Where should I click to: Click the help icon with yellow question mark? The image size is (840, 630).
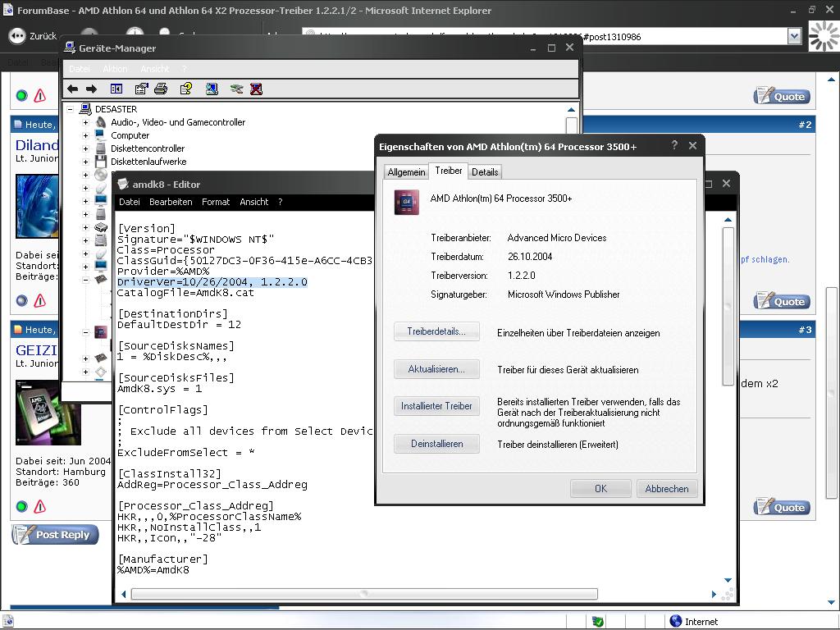[186, 89]
